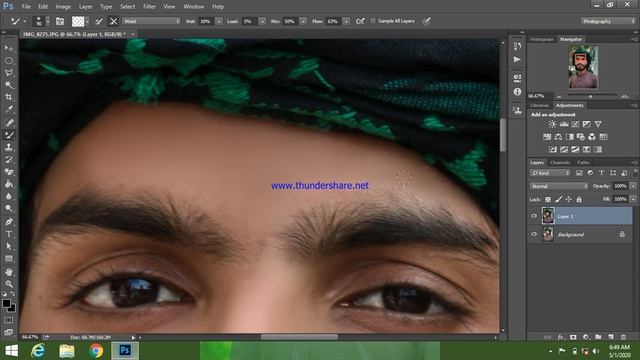Open the Image menu

pyautogui.click(x=63, y=7)
